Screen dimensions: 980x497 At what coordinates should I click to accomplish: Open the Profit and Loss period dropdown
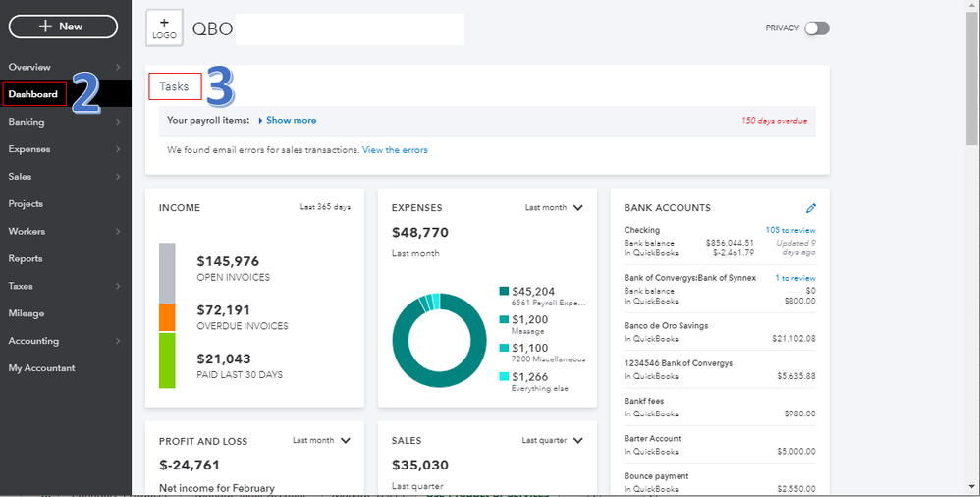[x=321, y=441]
